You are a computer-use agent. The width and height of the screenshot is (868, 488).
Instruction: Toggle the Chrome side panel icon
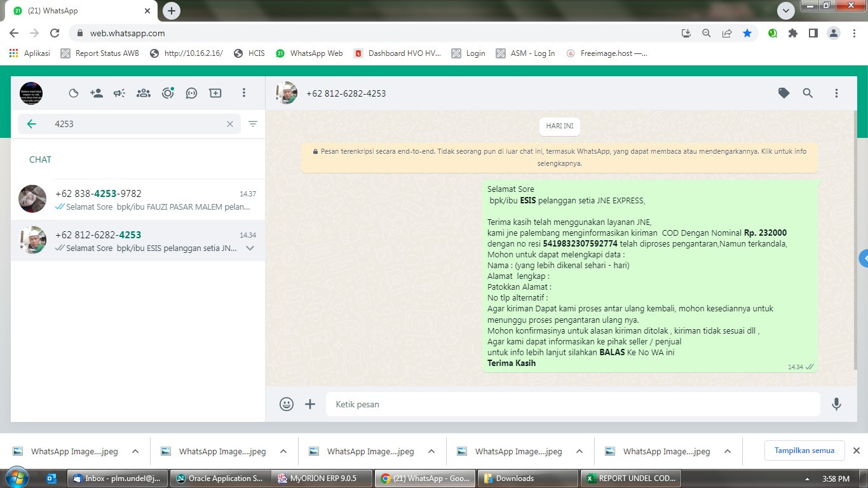813,33
